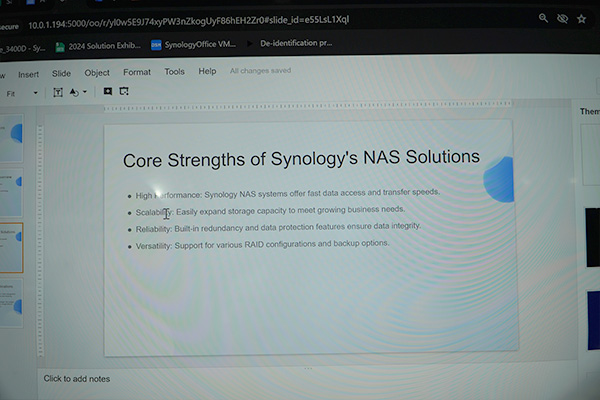The height and width of the screenshot is (400, 600).
Task: Choose the white theme thumbnail in Theme panel
Action: click(x=590, y=155)
